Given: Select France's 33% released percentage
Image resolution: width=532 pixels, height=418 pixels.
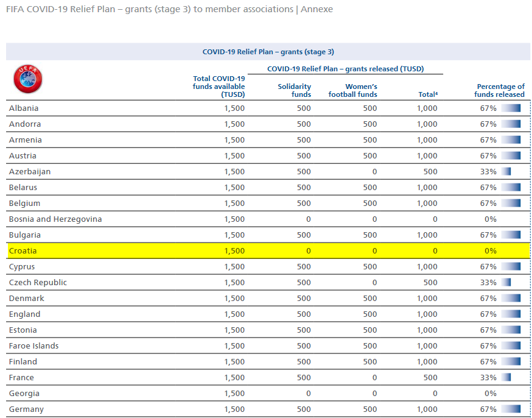Looking at the screenshot, I should click(489, 378).
